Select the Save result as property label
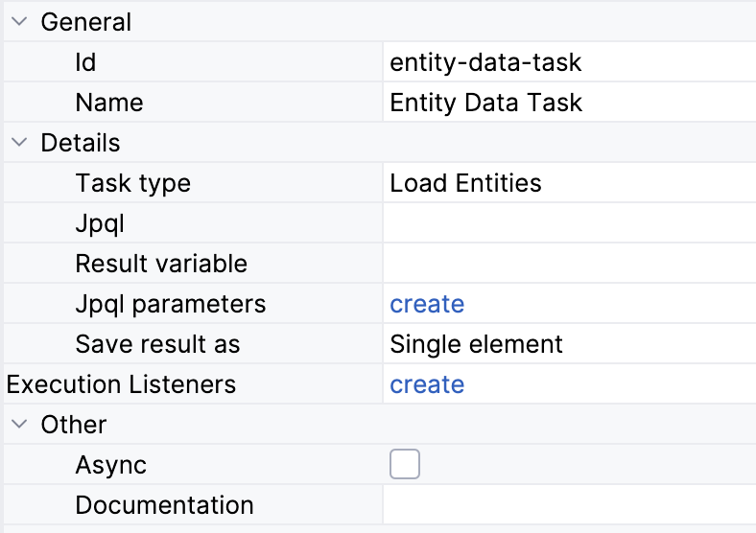This screenshot has height=533, width=756. pos(157,344)
